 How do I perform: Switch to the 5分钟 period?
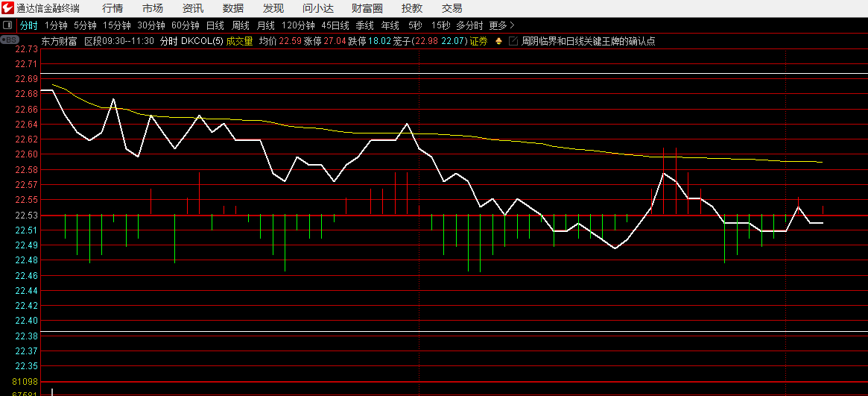point(85,25)
